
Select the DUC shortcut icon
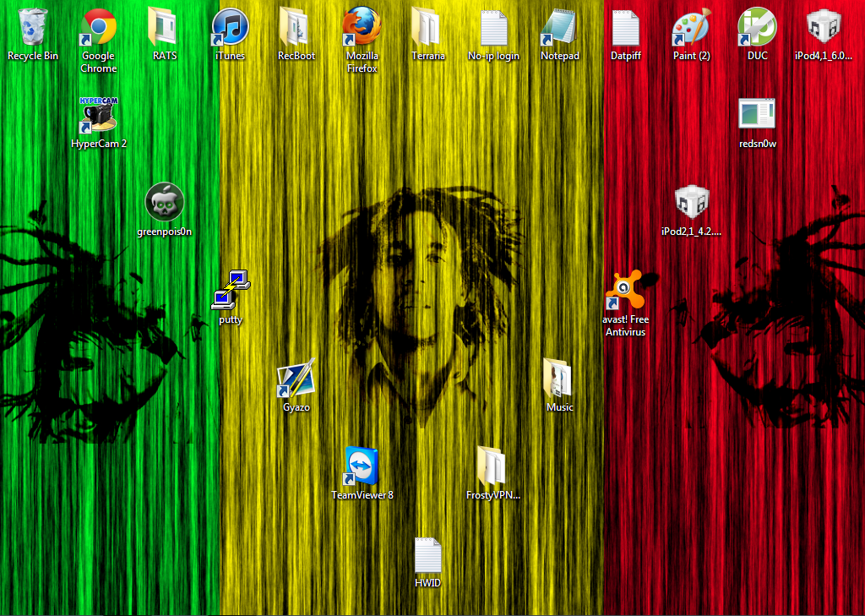pyautogui.click(x=757, y=26)
